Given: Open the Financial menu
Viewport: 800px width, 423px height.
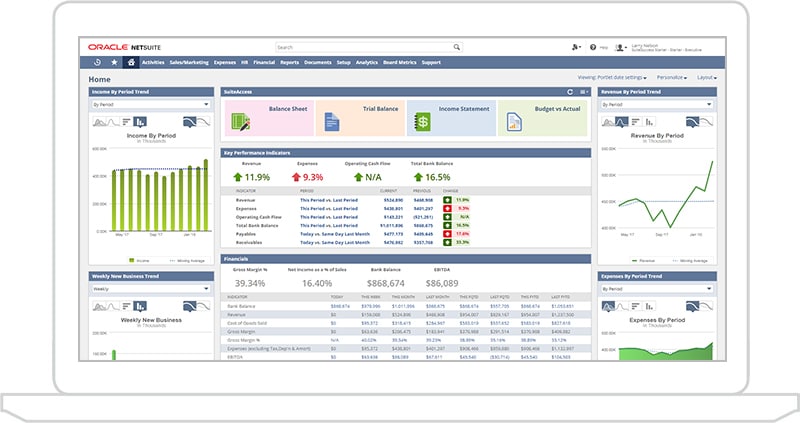Looking at the screenshot, I should point(264,62).
